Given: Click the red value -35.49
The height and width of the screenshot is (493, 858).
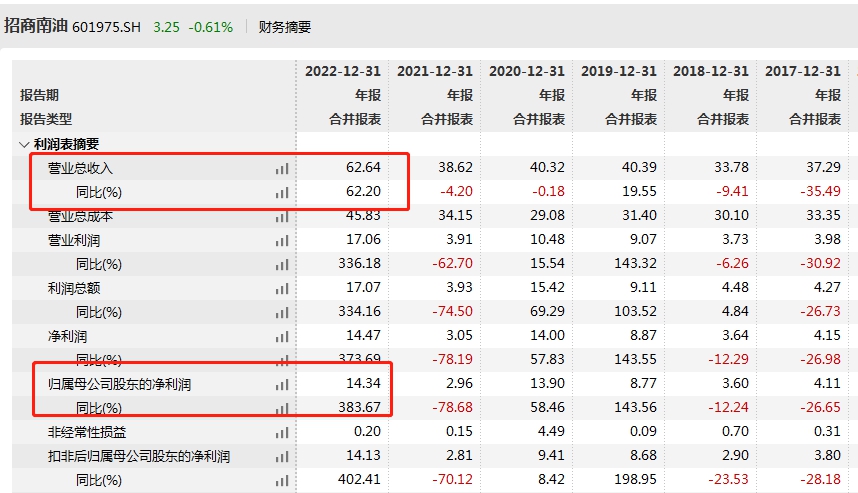Looking at the screenshot, I should click(x=820, y=192).
